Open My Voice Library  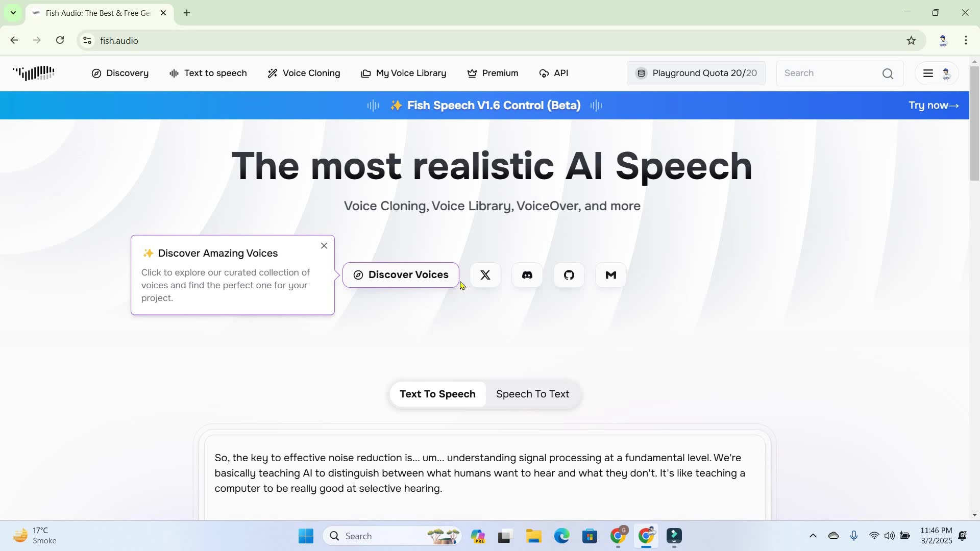pyautogui.click(x=404, y=73)
